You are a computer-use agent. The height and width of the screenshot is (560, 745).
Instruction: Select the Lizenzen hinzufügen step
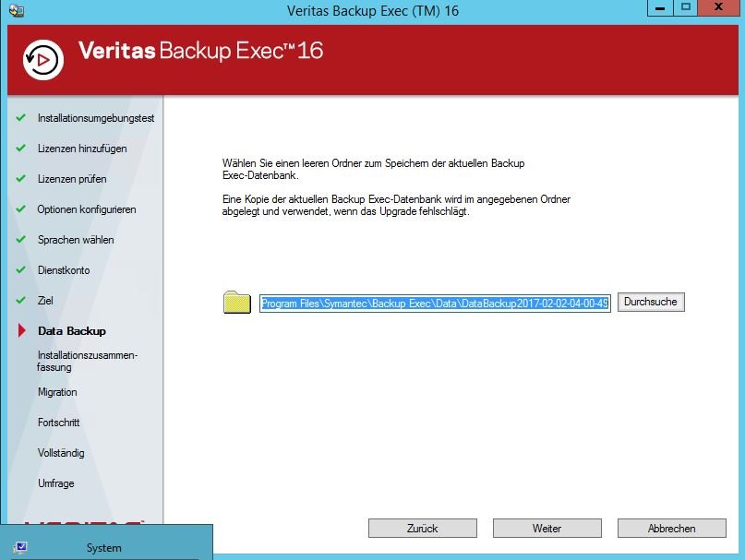pyautogui.click(x=82, y=149)
